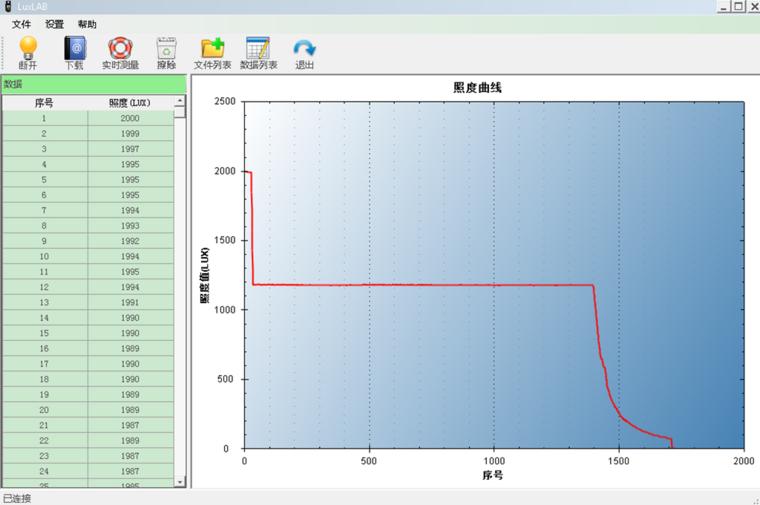
Task: Click the 照度值(LUX) vertical axis label
Action: click(205, 275)
